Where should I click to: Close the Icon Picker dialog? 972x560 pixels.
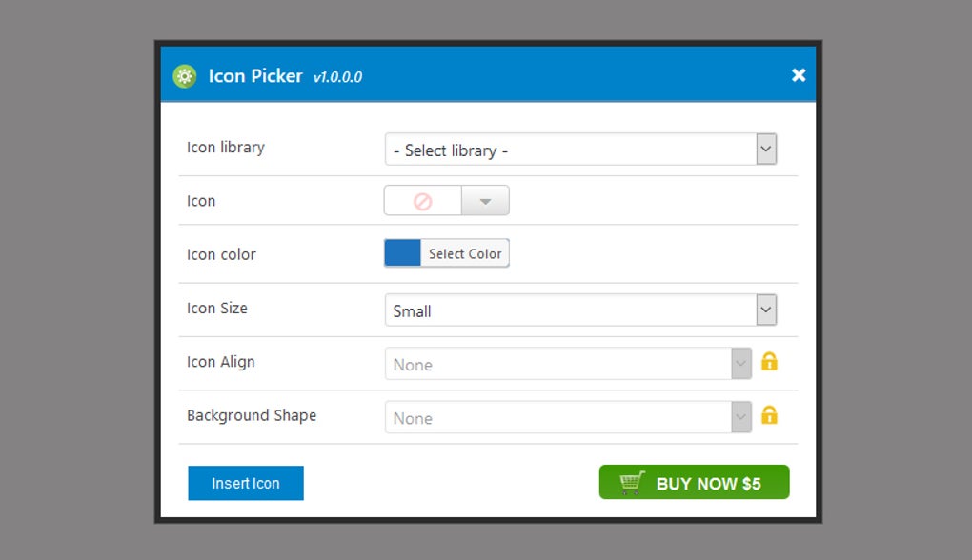[799, 75]
